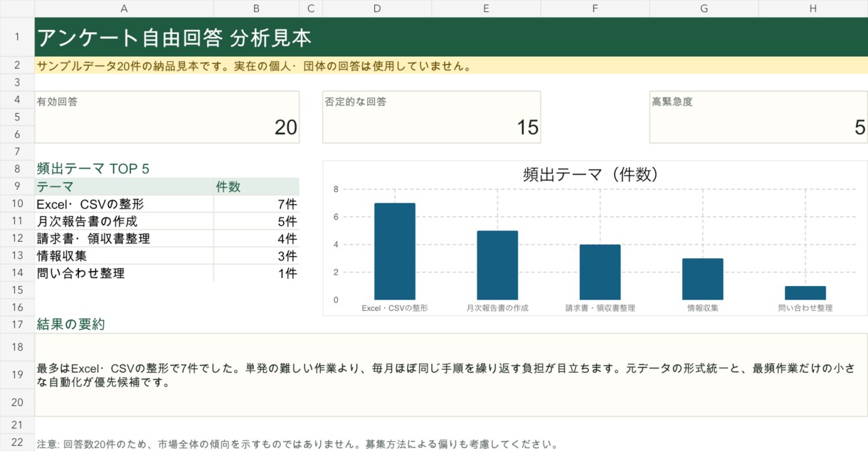Screen dimensions: 868x451
Task: Click the title アンケート自由回答 分析見本
Action: click(174, 38)
